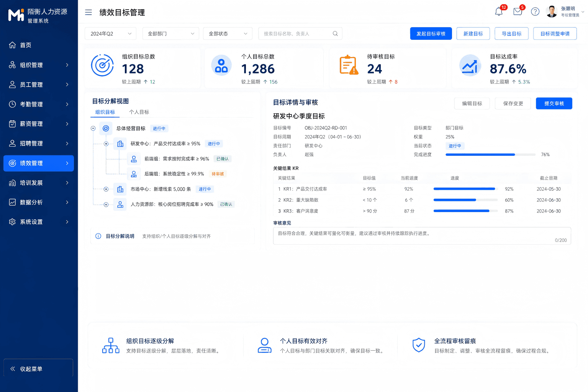Screen dimensions: 588x392
Task: Click the 研发中心 building node icon
Action: click(120, 144)
